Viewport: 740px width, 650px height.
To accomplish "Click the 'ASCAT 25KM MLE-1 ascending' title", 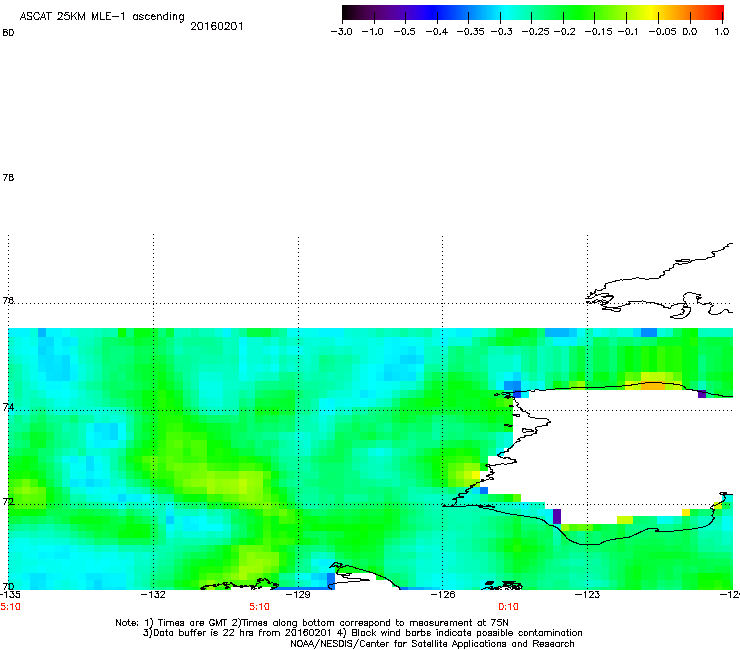I will tap(102, 17).
